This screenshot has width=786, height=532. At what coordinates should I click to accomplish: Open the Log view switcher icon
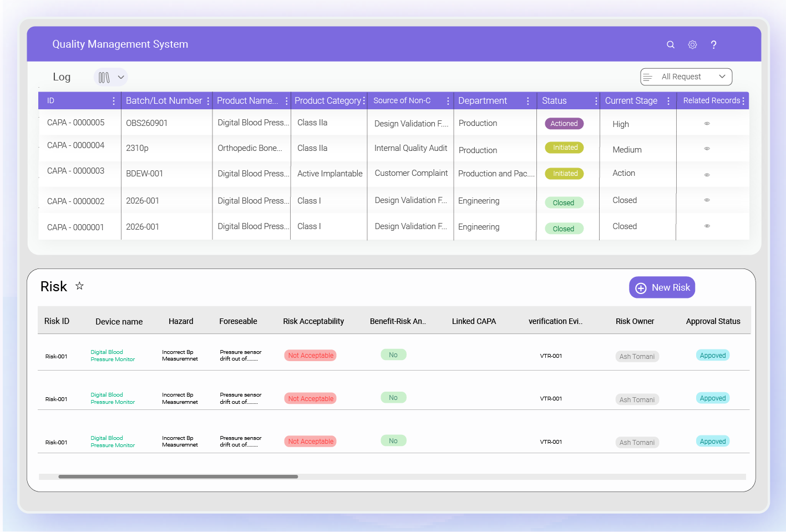pyautogui.click(x=104, y=78)
